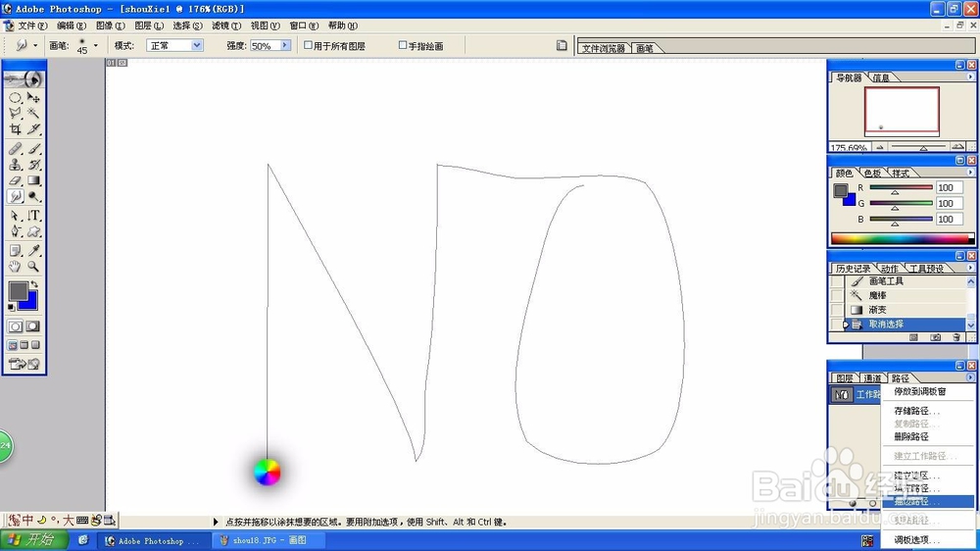Select the Polygonal Lasso tool
This screenshot has width=980, height=551.
click(x=15, y=113)
